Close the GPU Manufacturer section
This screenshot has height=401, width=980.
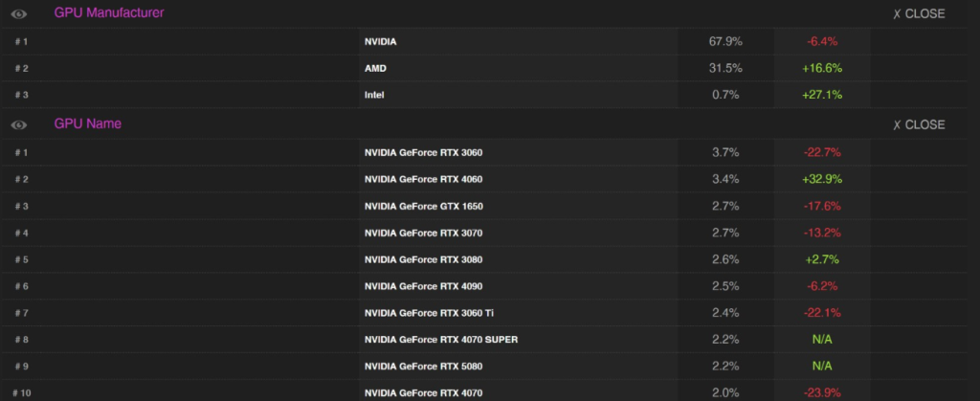coord(918,14)
